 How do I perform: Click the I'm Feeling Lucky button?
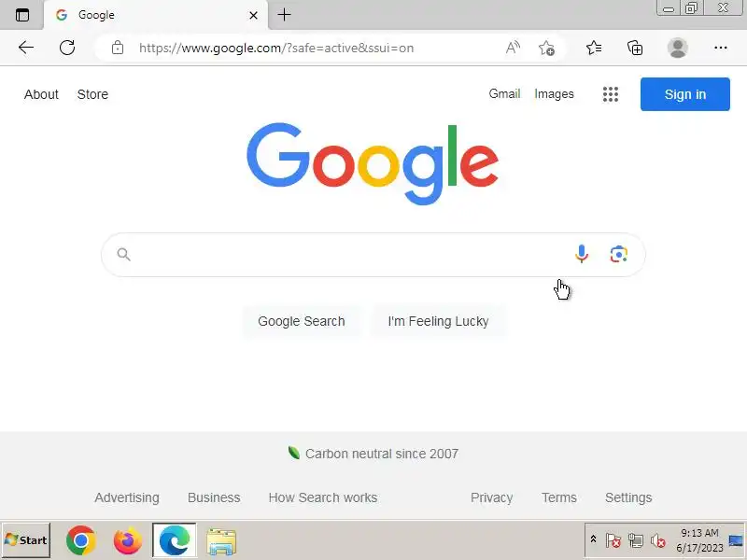click(438, 321)
